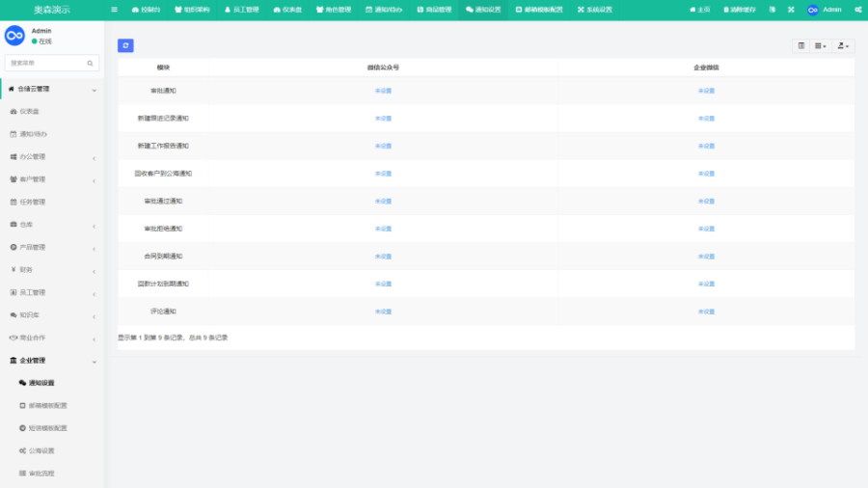This screenshot has height=488, width=868.
Task: Open the export data dropdown
Action: point(843,45)
